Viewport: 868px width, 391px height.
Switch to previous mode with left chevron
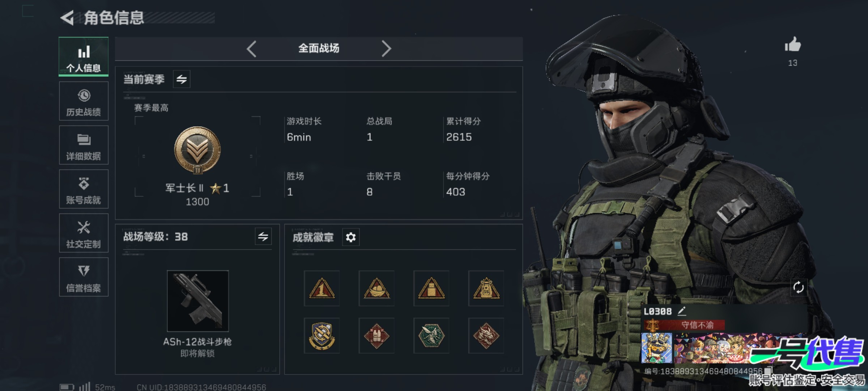click(x=252, y=49)
